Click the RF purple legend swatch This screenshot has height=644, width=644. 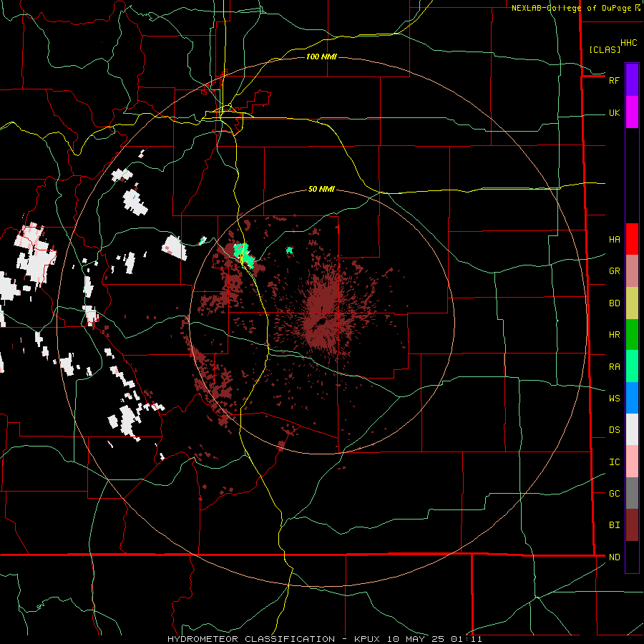[632, 80]
